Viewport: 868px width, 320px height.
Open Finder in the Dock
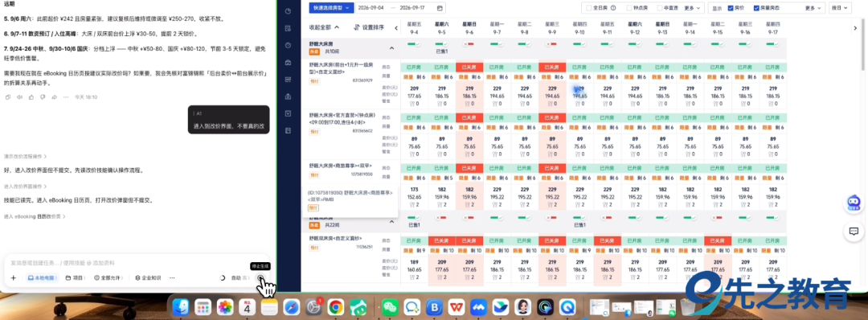click(181, 306)
